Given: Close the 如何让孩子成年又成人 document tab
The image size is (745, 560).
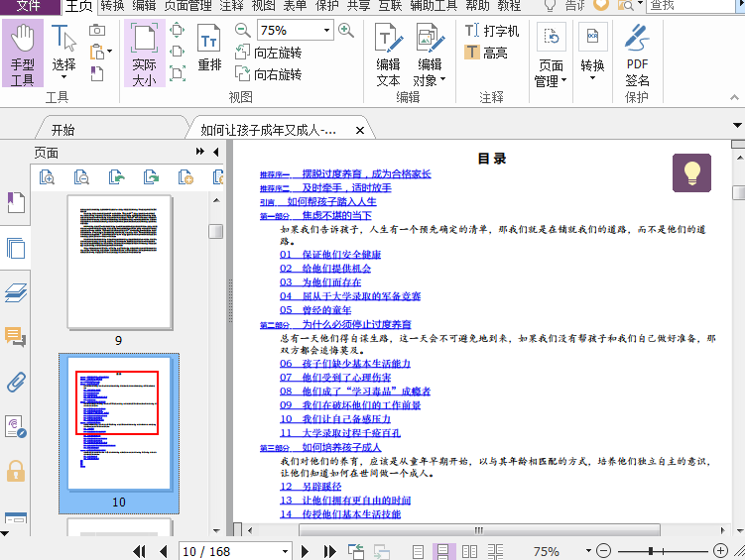Looking at the screenshot, I should tap(360, 130).
